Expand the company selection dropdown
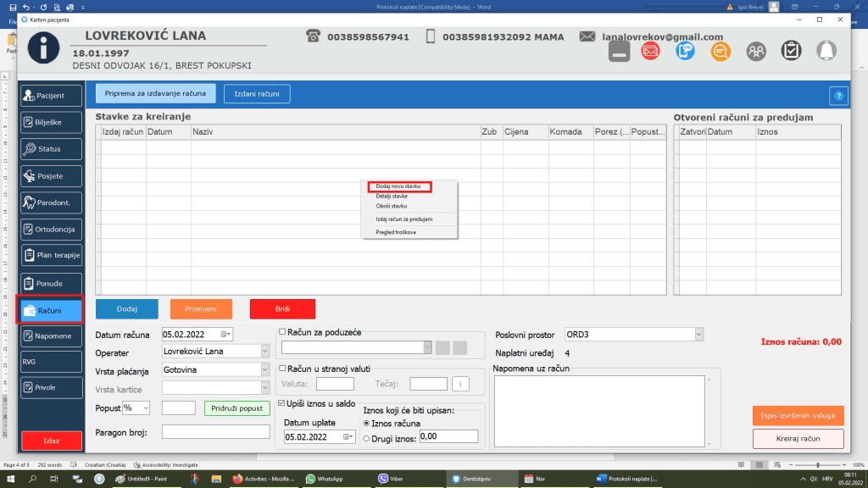The image size is (868, 488). click(427, 347)
